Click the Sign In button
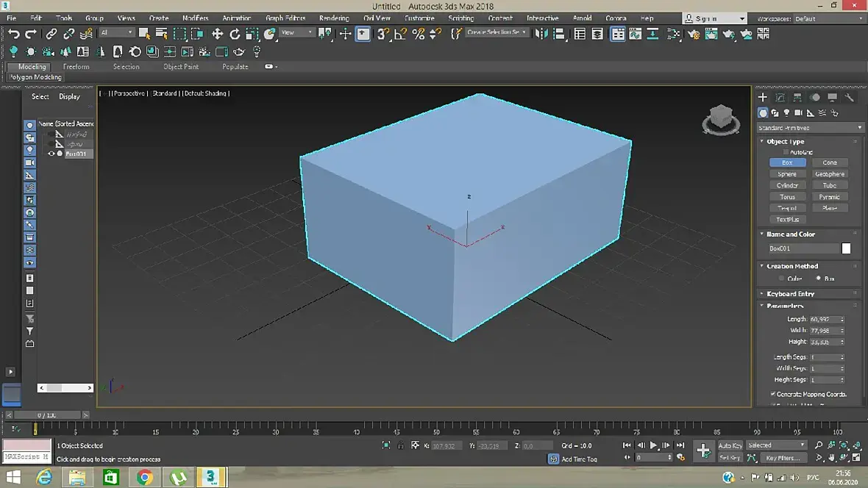 click(714, 19)
